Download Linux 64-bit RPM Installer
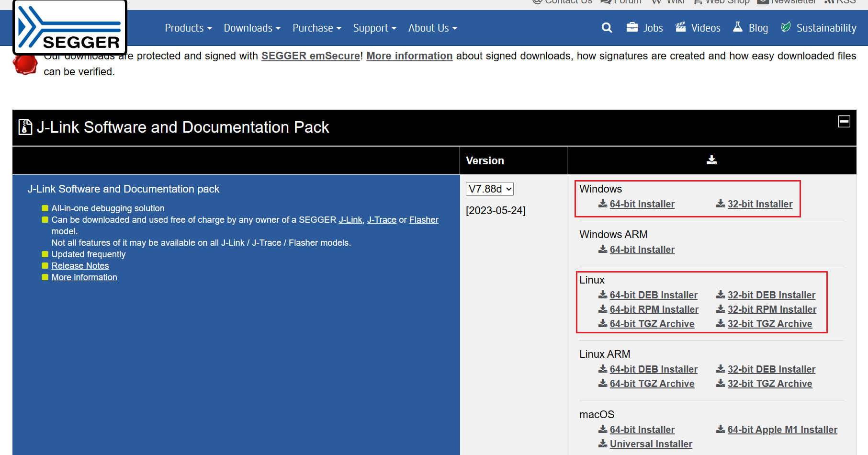 (654, 309)
